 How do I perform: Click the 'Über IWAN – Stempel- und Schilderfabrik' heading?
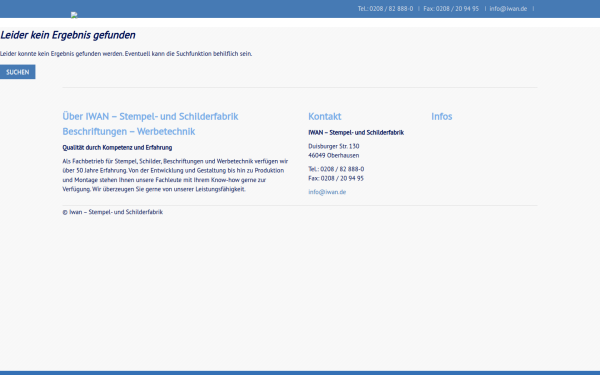tap(150, 116)
